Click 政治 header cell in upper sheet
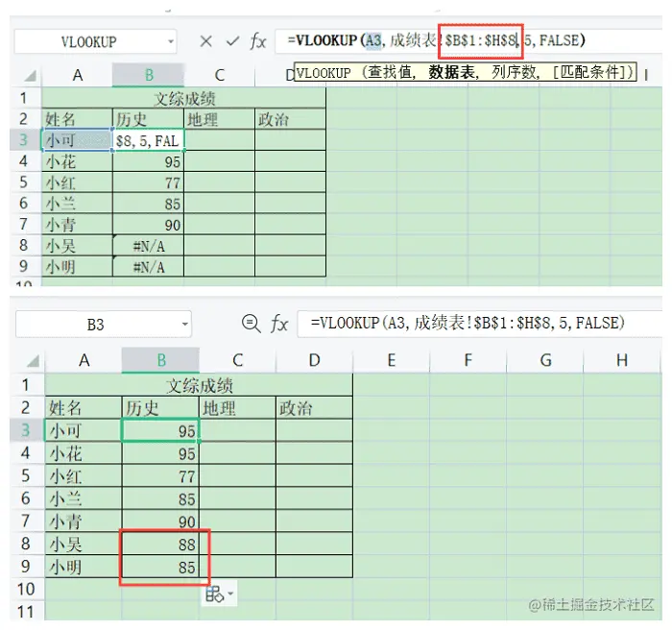 [x=290, y=119]
